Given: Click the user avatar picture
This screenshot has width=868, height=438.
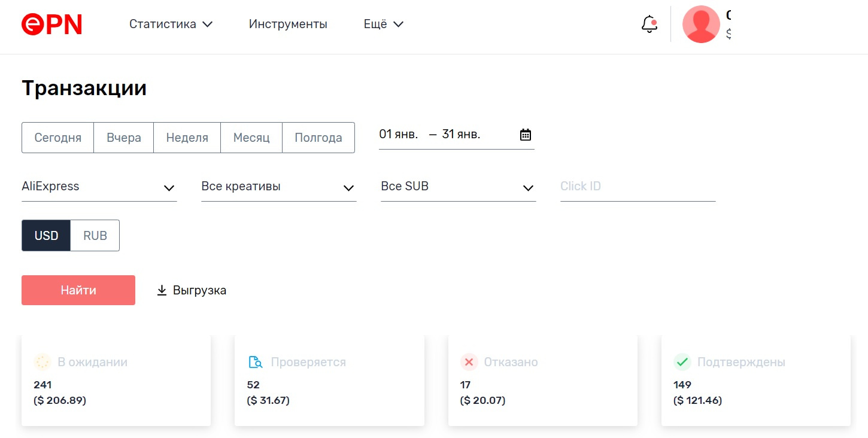Looking at the screenshot, I should click(x=701, y=24).
